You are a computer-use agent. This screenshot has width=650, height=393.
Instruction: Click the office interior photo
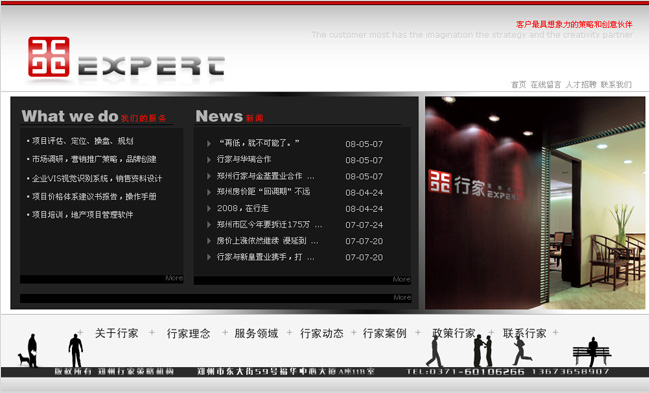coord(535,203)
